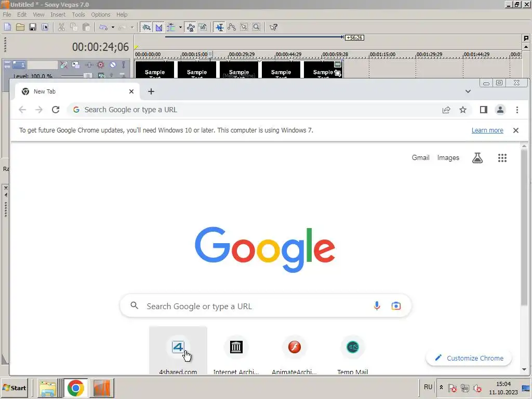532x399 pixels.
Task: Open project Properties from the Vegas toolbar
Action: 45,27
